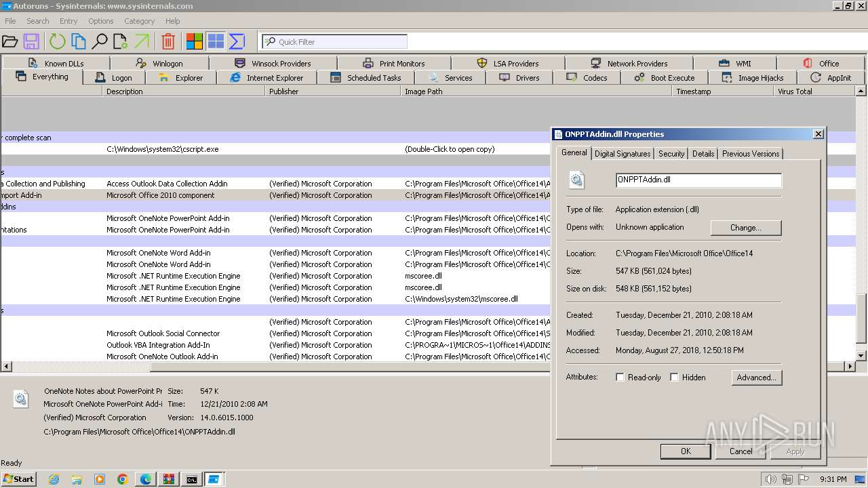Click the file properties gear icon
868x488 pixels.
point(121,42)
